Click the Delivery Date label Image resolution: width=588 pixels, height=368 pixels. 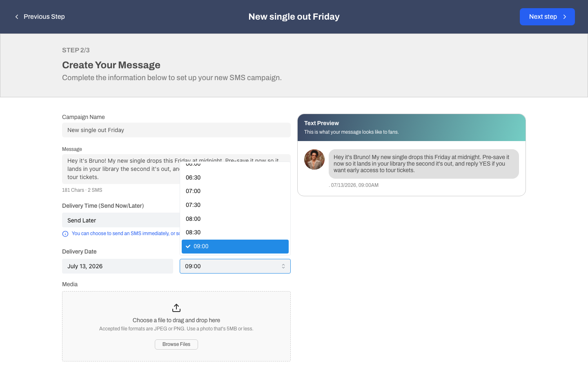[79, 251]
